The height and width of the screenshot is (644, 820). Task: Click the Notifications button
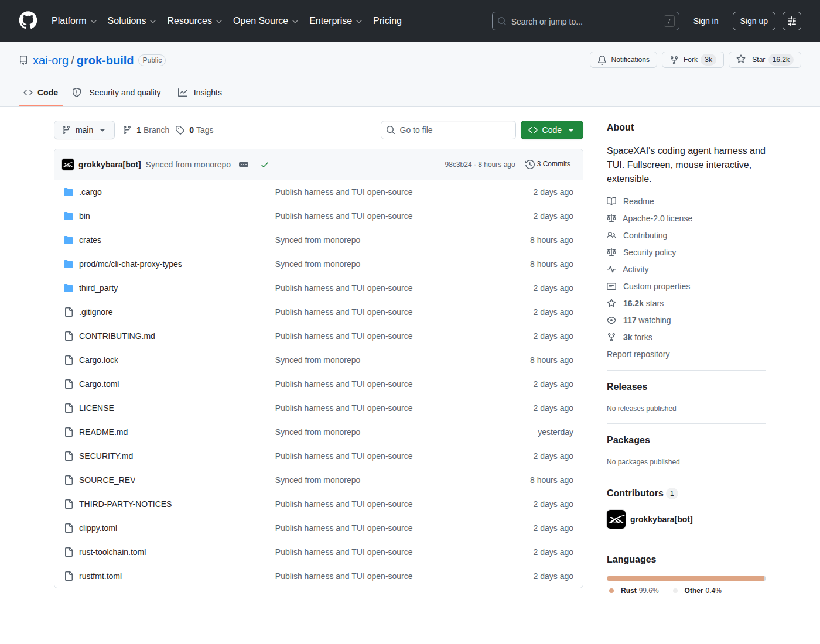coord(623,60)
